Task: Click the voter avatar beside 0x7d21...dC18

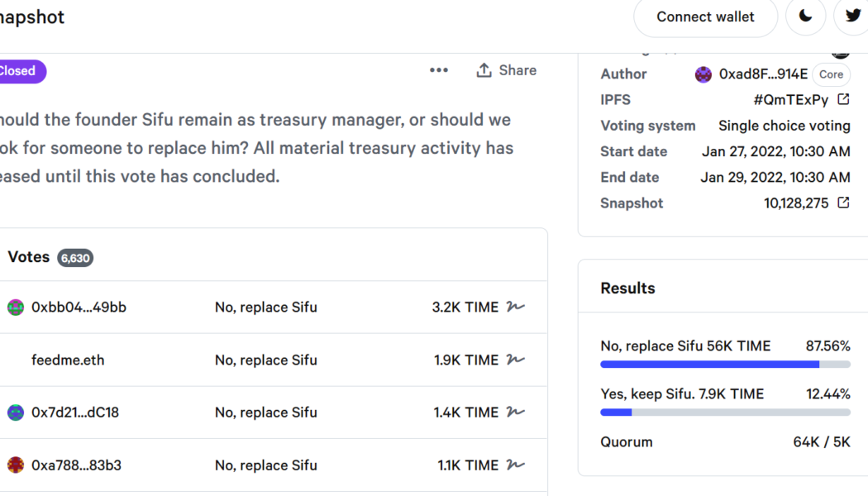Action: pos(17,413)
